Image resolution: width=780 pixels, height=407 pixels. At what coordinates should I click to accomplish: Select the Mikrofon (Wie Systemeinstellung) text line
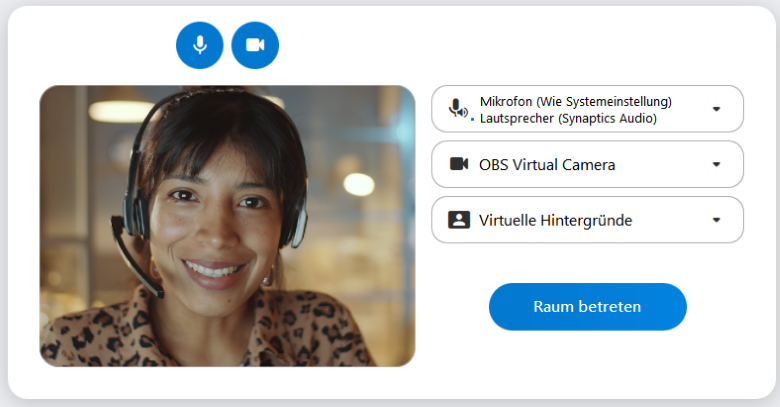click(x=575, y=101)
